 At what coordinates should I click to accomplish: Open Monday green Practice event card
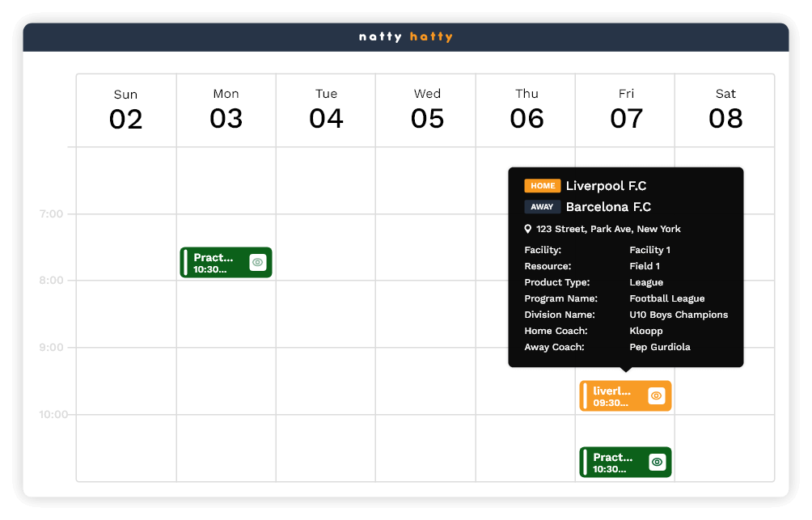point(214,263)
